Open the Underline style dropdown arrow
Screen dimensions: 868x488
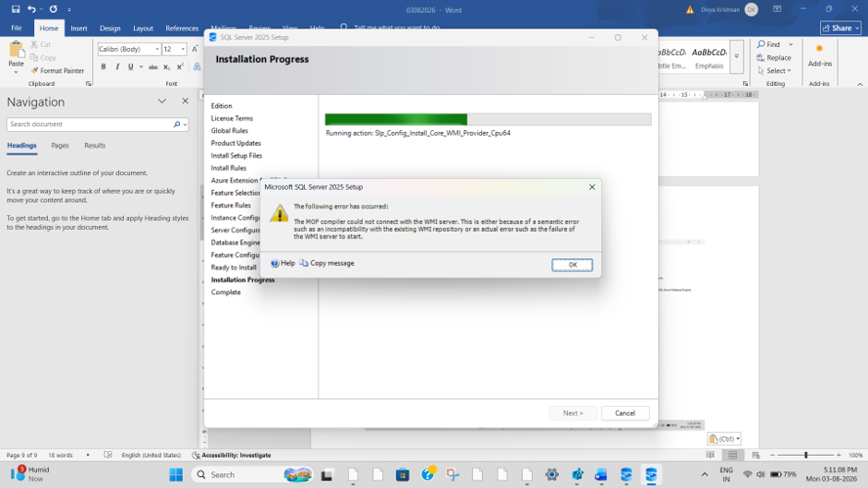coord(141,67)
